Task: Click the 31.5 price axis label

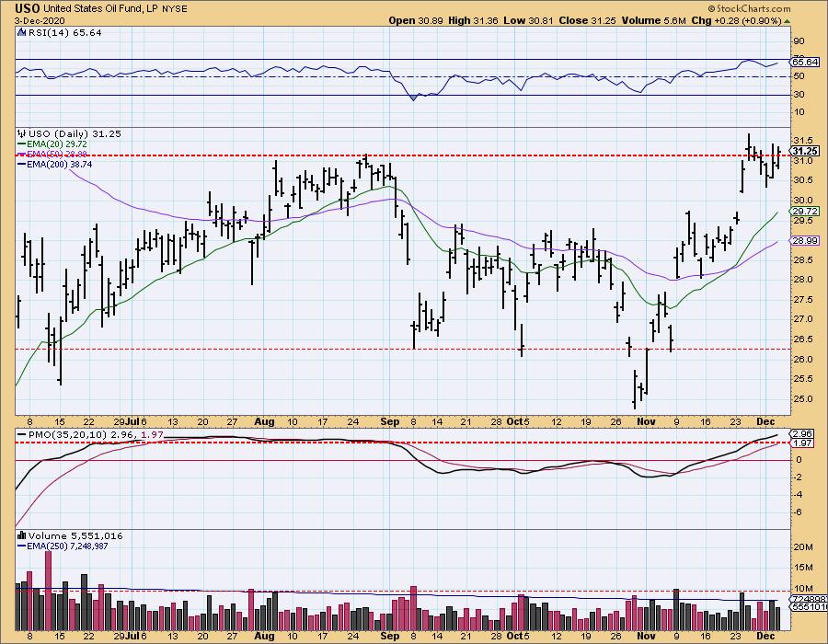Action: 802,141
